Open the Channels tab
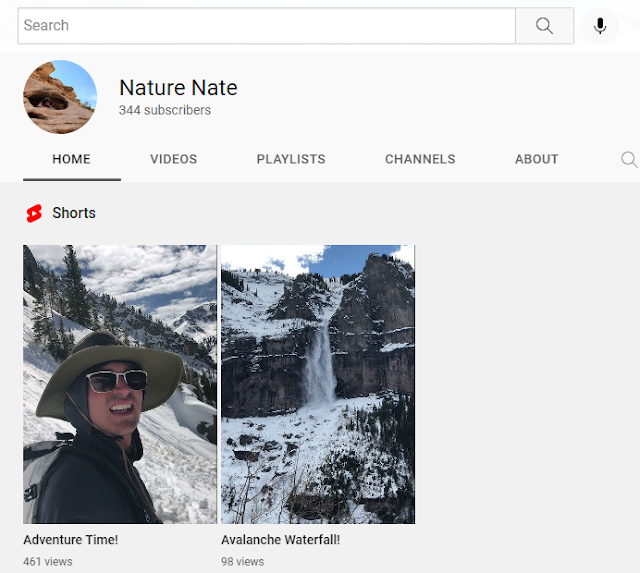 click(420, 159)
